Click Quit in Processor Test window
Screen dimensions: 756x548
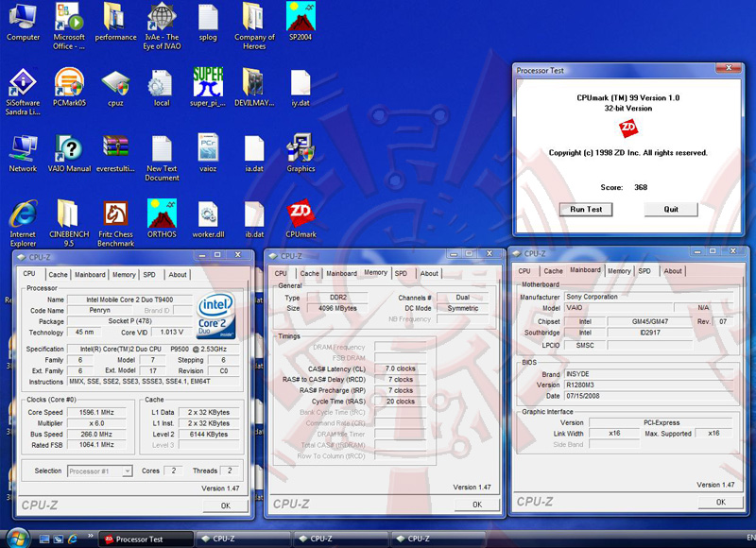pyautogui.click(x=671, y=209)
